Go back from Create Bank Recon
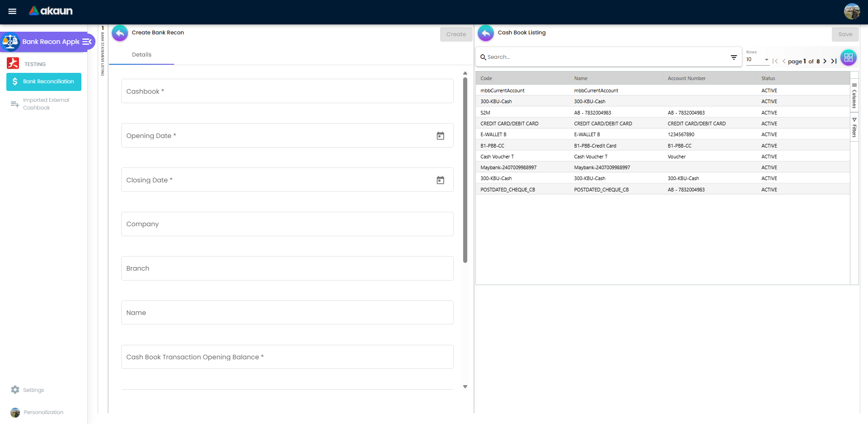 (x=119, y=33)
